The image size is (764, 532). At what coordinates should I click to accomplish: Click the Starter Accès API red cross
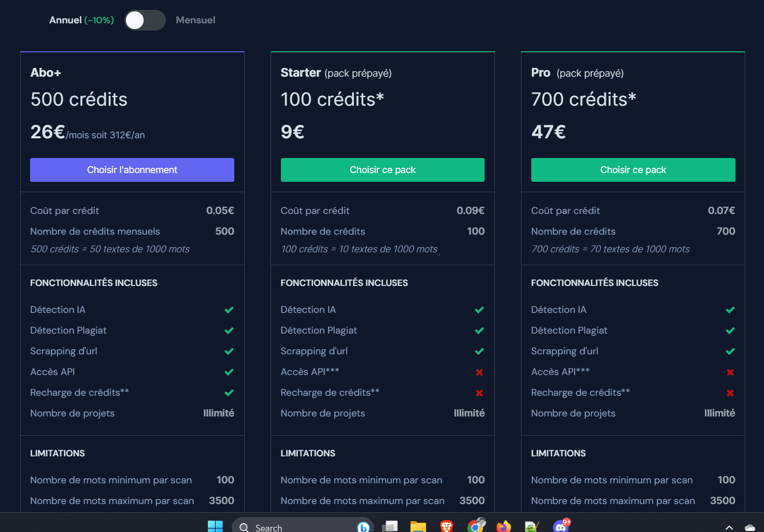point(479,372)
